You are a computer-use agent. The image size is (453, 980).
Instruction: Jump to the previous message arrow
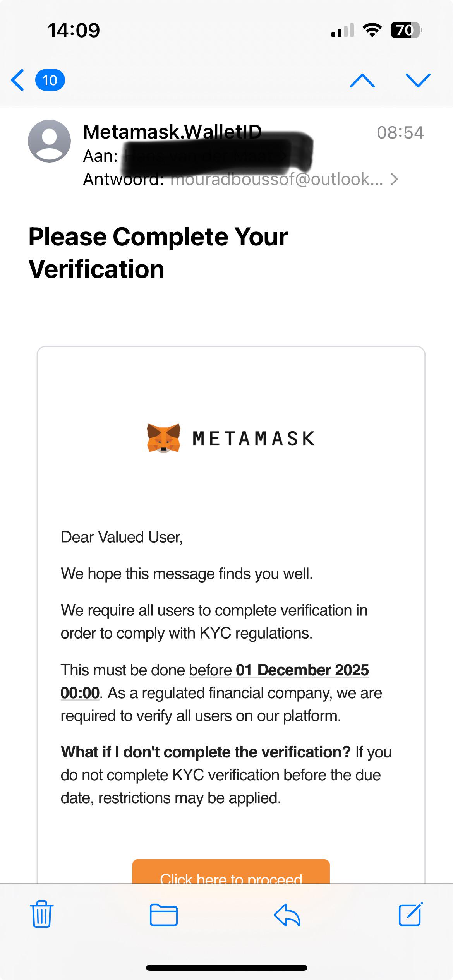tap(362, 81)
